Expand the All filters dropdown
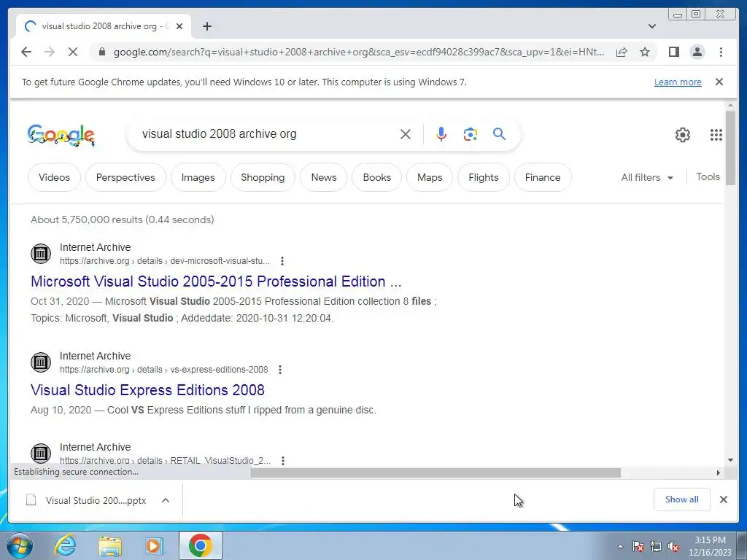 tap(647, 177)
